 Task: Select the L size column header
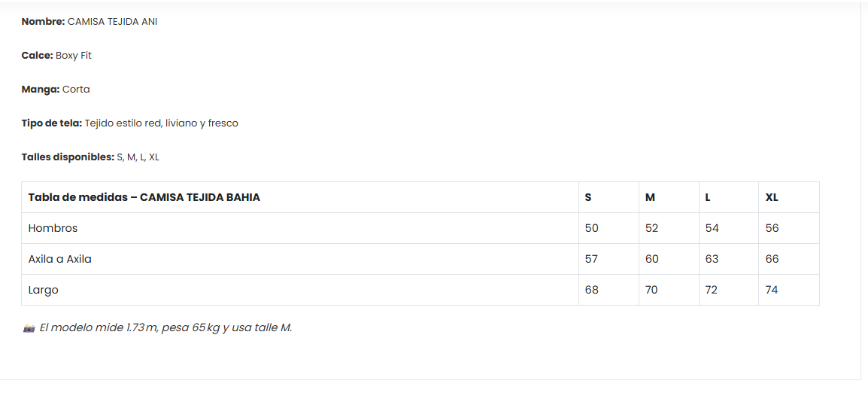pos(708,197)
